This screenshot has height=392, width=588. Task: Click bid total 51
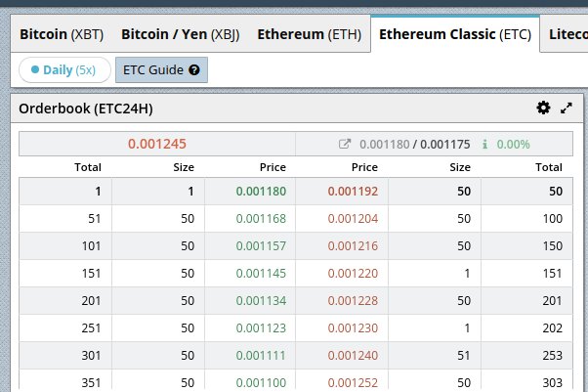95,219
